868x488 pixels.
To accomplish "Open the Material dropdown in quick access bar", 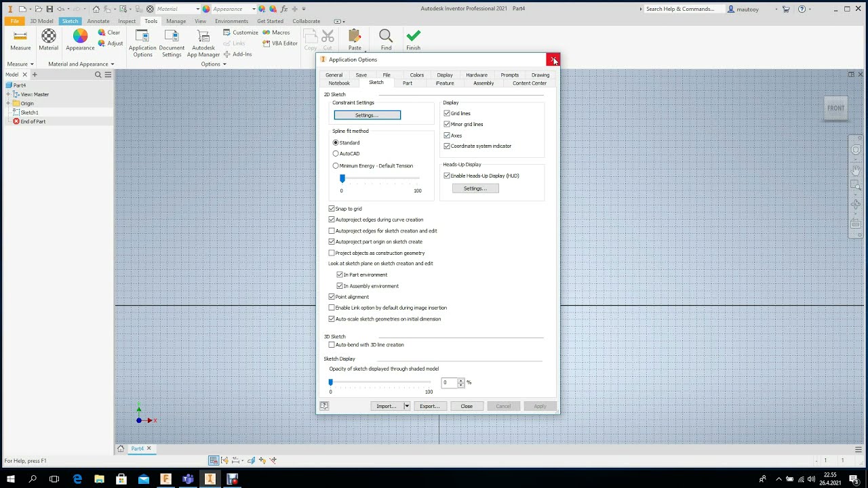I will [x=197, y=9].
